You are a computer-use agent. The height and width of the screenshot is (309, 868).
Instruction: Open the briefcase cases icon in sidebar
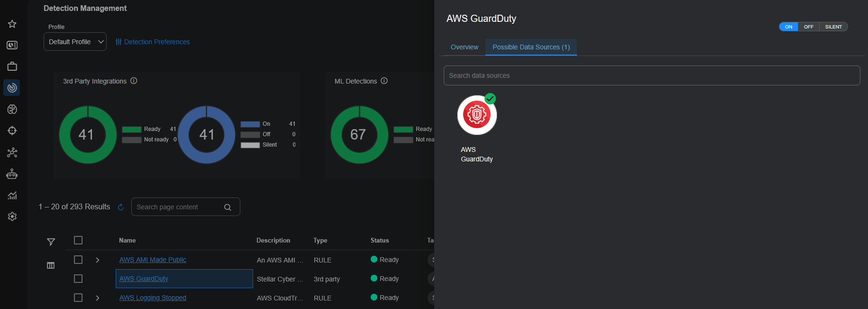[12, 66]
